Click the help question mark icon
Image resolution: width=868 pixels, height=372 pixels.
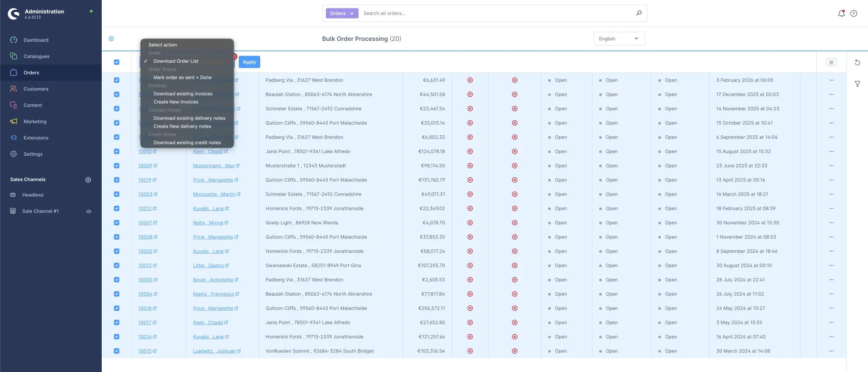(854, 13)
